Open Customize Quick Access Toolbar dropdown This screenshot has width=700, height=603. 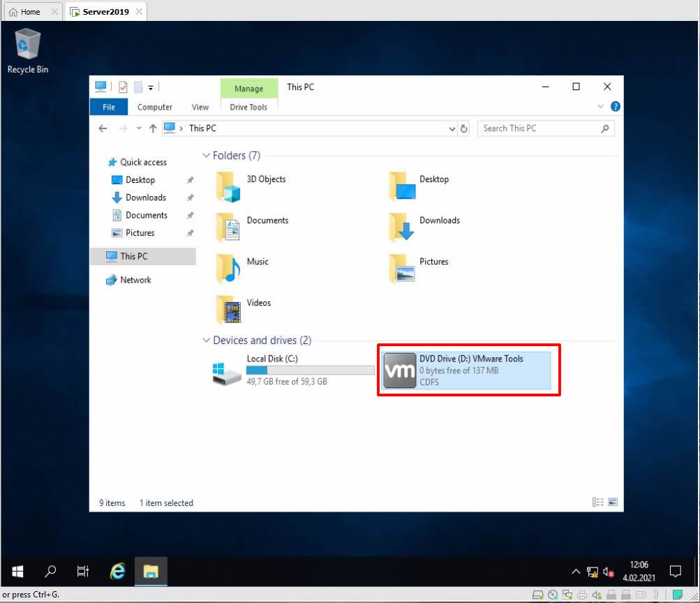tap(151, 87)
